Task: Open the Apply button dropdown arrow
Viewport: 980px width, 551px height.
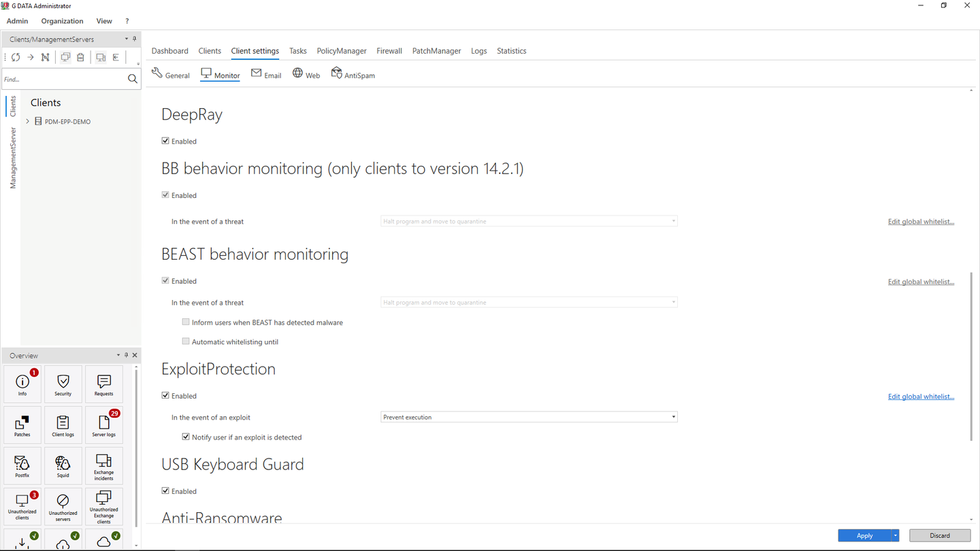Action: tap(896, 535)
